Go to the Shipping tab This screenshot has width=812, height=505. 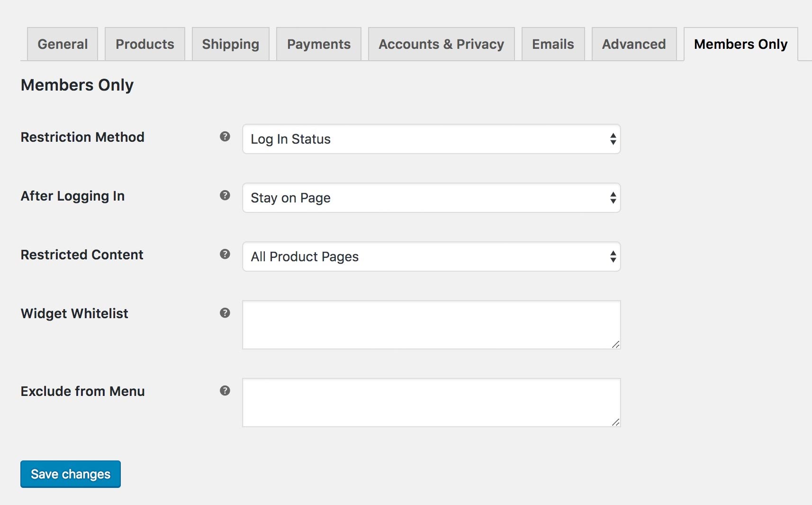click(x=231, y=44)
